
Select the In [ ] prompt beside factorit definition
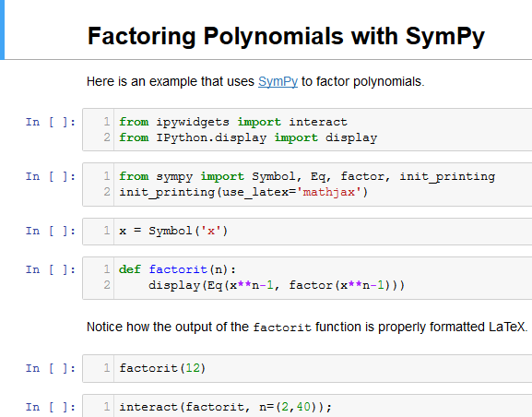tap(51, 269)
